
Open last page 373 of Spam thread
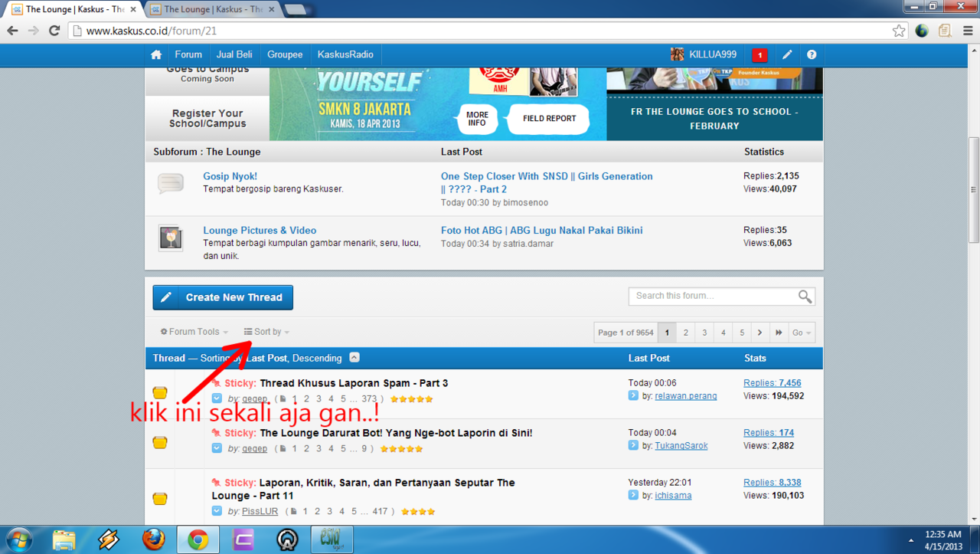pyautogui.click(x=370, y=399)
